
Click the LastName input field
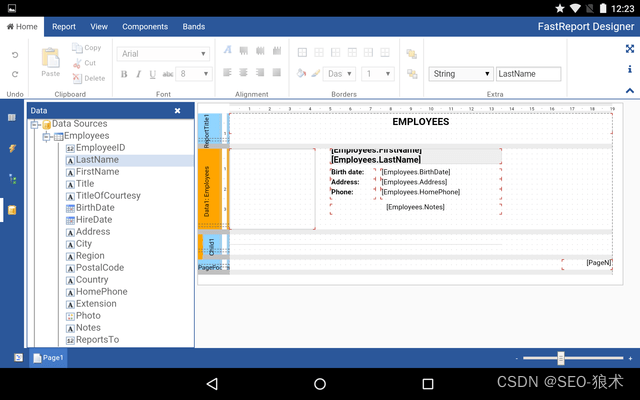[x=529, y=74]
